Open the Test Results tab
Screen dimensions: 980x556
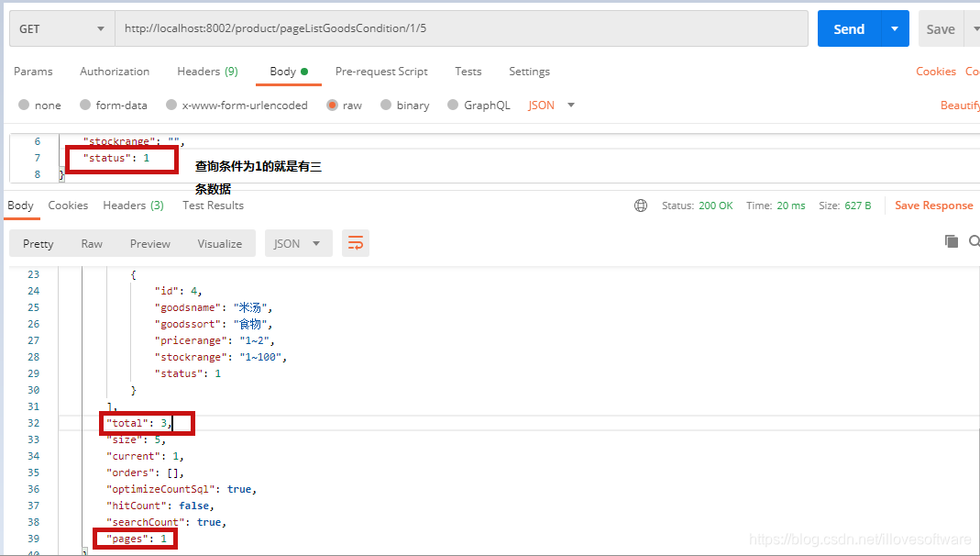[213, 206]
